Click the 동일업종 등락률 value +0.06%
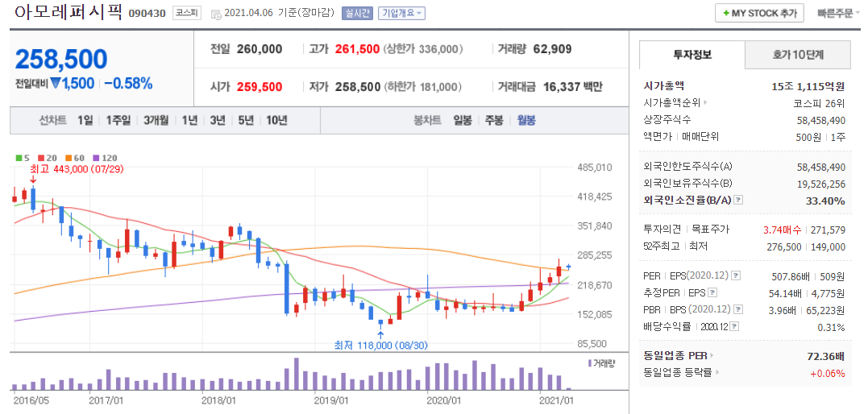Viewport: 868px width, 414px height. 828,373
